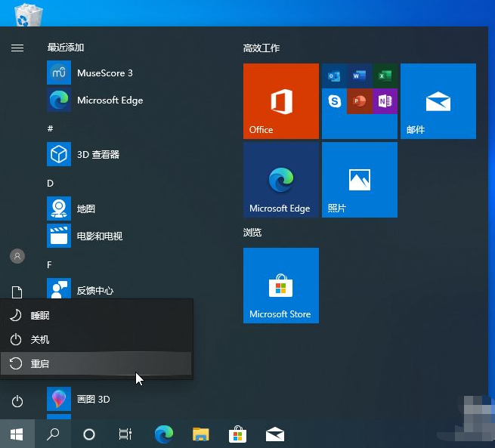Open the Office apps folder tile
The width and height of the screenshot is (495, 448).
tap(359, 101)
